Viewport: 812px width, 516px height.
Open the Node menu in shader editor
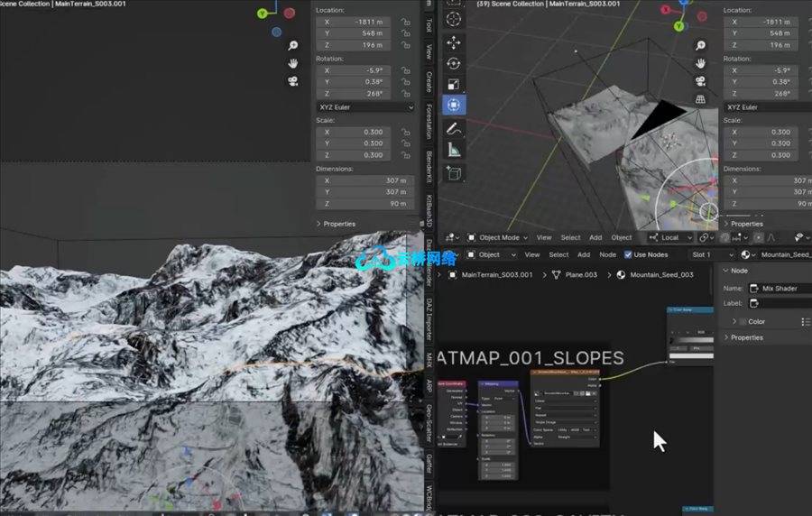608,254
